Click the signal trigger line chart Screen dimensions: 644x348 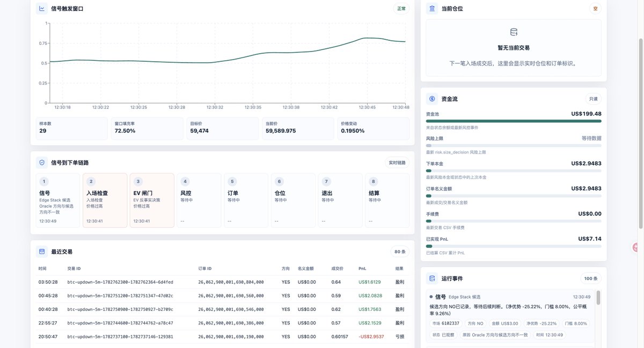(228, 63)
